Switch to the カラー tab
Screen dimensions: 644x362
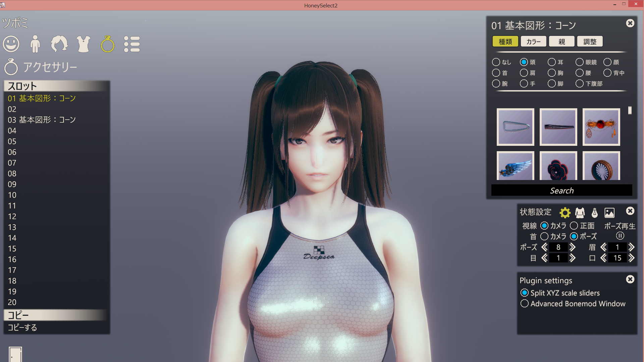click(x=534, y=42)
